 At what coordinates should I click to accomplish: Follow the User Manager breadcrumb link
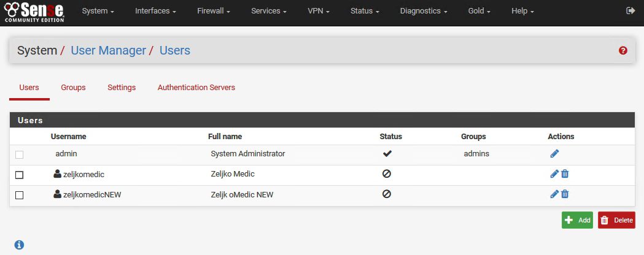coord(108,50)
